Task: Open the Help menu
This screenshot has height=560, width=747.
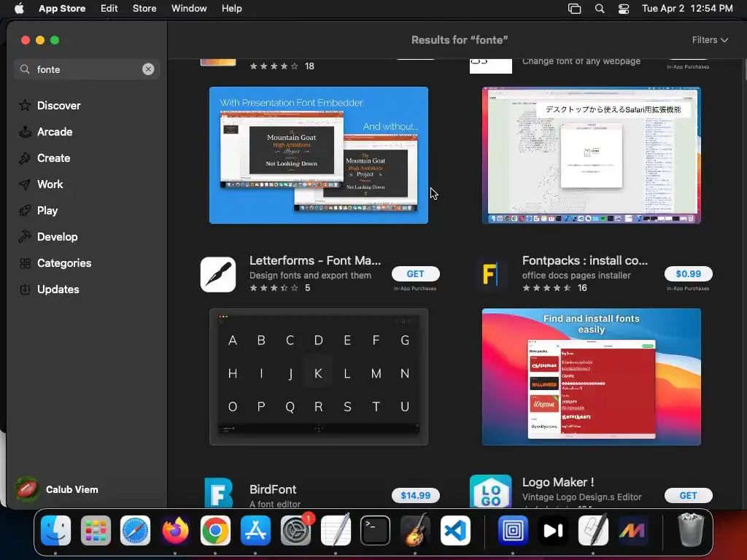Action: tap(231, 9)
